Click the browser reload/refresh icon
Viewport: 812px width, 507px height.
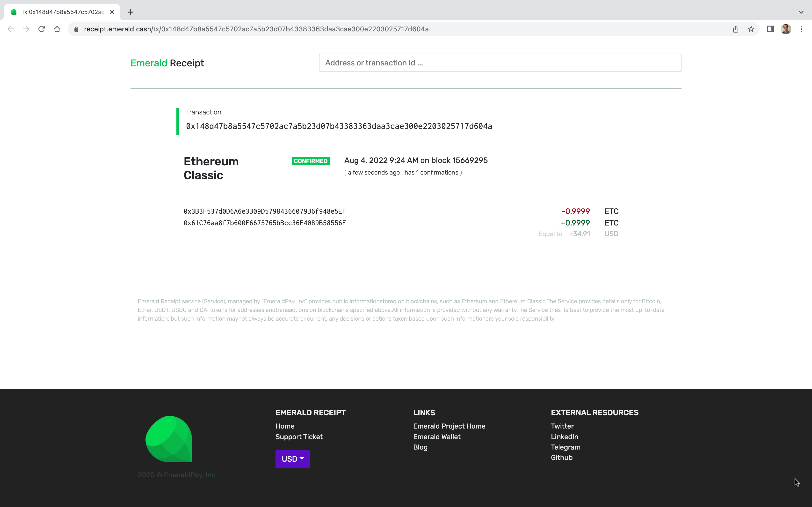[42, 29]
